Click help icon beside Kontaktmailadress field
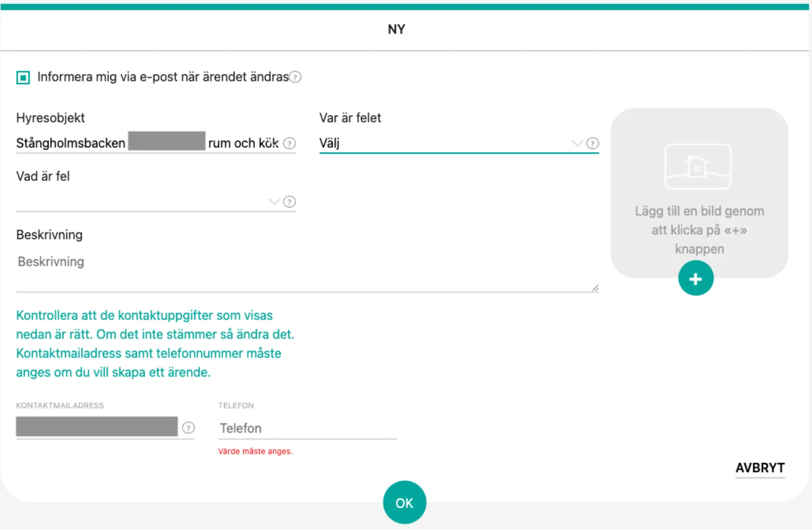The height and width of the screenshot is (529, 812). click(x=188, y=428)
